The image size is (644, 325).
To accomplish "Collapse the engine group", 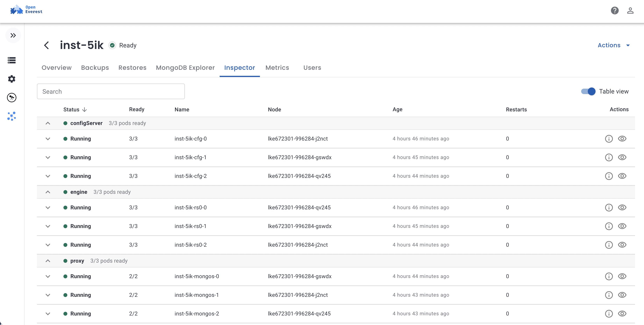I will 48,192.
